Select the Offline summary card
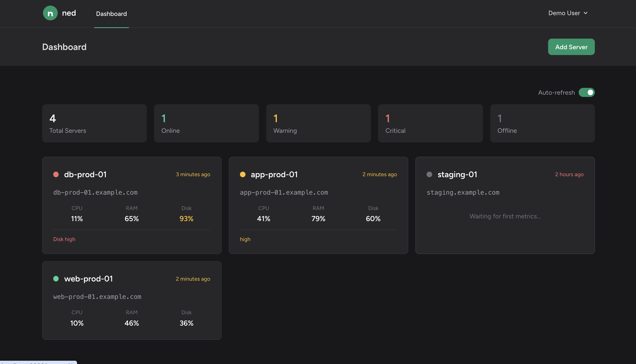The height and width of the screenshot is (364, 636). pos(542,123)
